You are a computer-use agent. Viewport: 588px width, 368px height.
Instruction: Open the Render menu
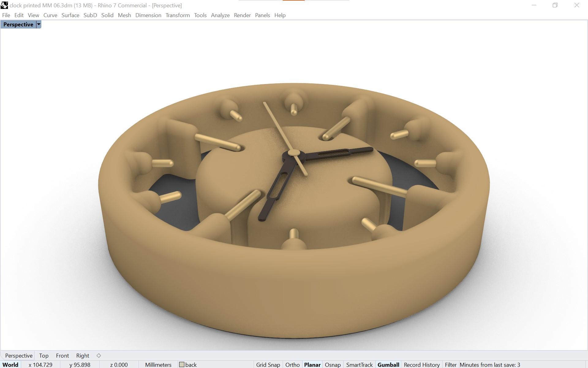(242, 15)
